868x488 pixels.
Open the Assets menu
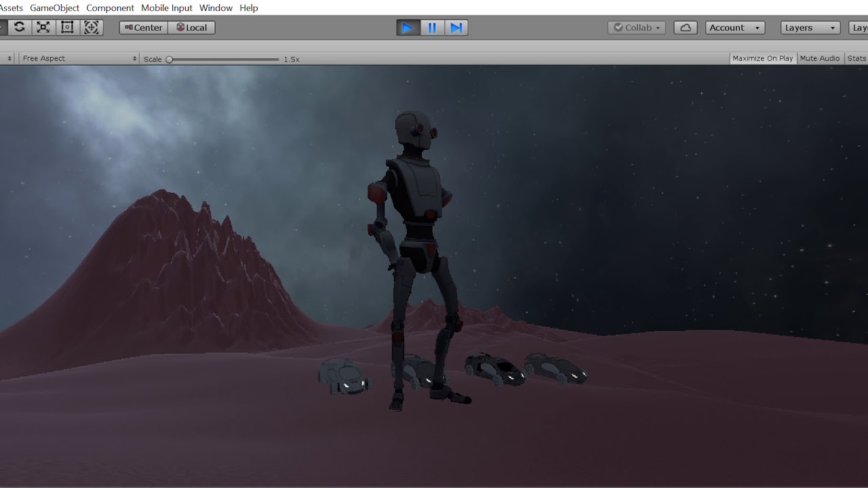pyautogui.click(x=12, y=7)
